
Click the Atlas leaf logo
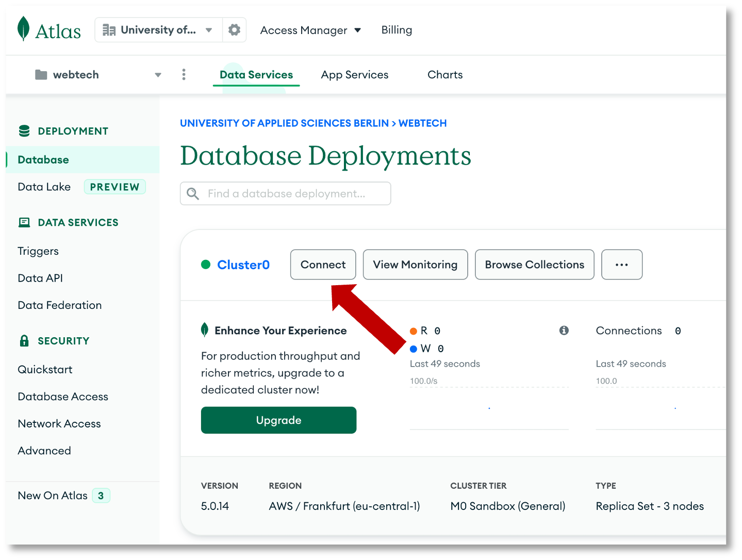pyautogui.click(x=23, y=28)
